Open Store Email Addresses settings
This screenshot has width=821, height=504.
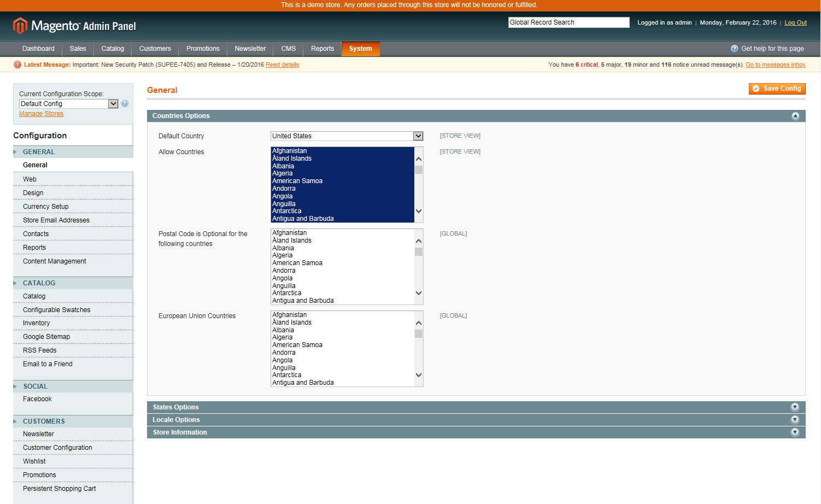[x=73, y=220]
